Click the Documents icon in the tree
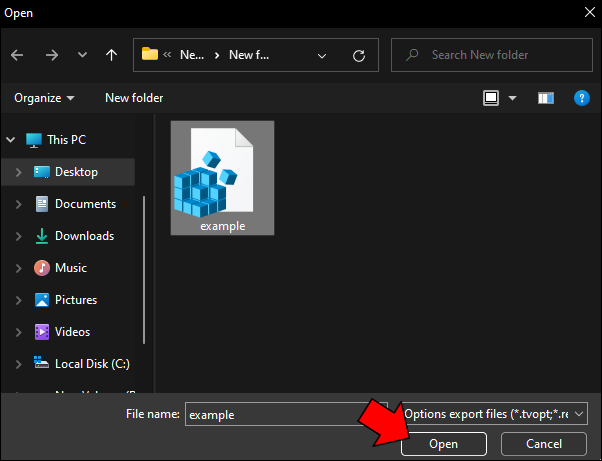 click(x=41, y=204)
